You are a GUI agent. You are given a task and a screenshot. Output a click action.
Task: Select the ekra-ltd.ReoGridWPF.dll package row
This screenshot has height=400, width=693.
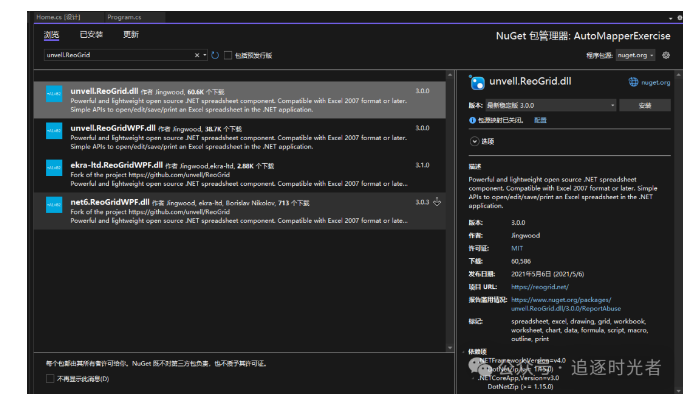coord(240,174)
